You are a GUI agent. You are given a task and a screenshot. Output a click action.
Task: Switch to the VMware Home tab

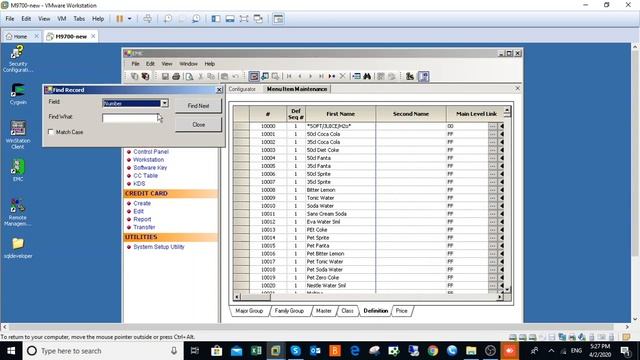20,36
